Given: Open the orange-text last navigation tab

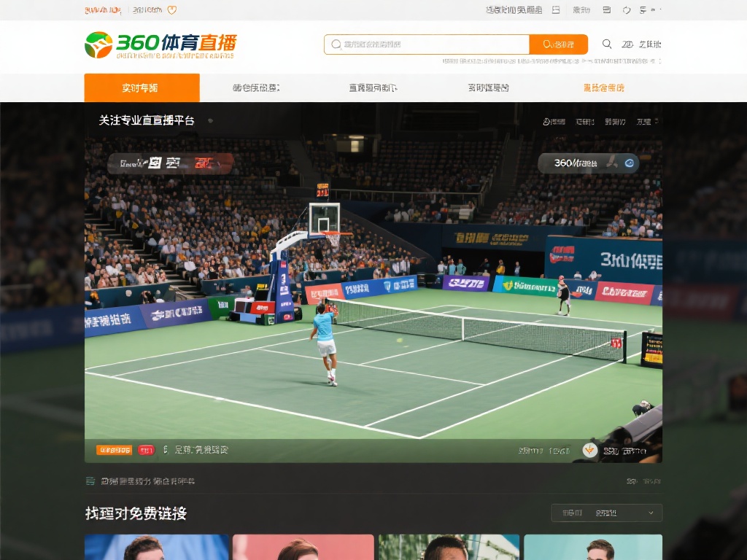Looking at the screenshot, I should (x=603, y=87).
